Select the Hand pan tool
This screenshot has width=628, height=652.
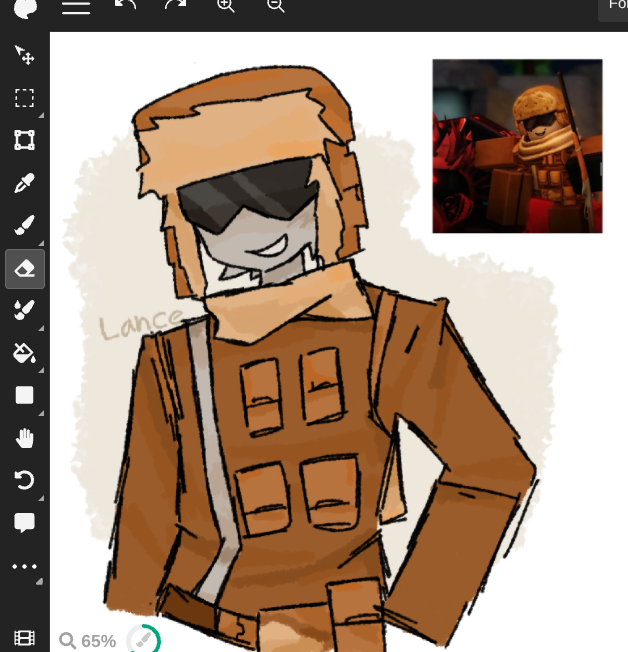(x=25, y=438)
